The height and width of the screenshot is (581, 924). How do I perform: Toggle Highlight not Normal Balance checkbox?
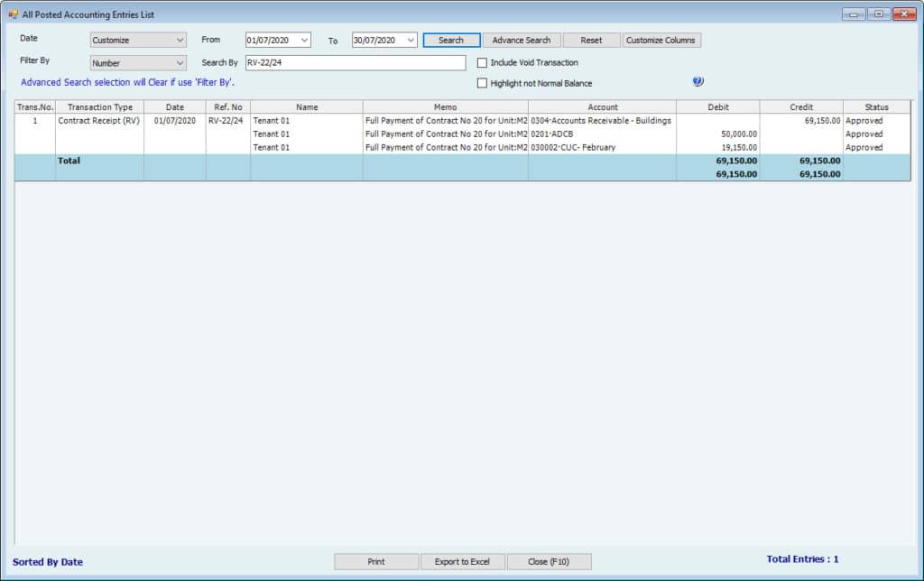click(482, 84)
